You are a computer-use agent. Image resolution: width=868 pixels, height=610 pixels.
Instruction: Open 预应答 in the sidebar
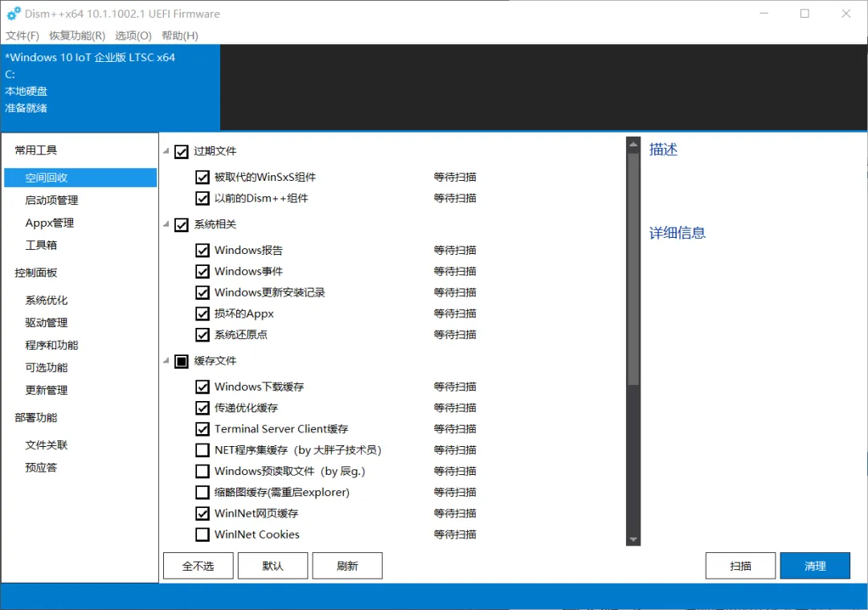41,468
